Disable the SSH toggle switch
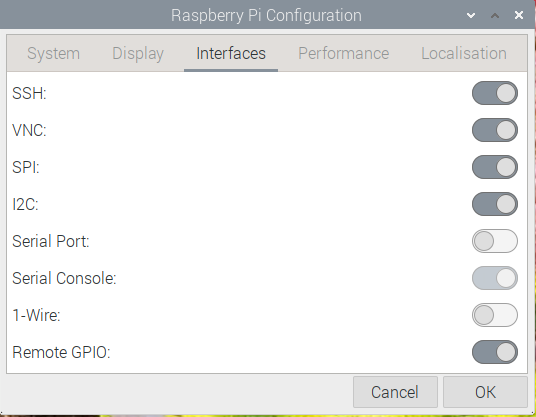Screen dimensions: 536x417 point(495,93)
